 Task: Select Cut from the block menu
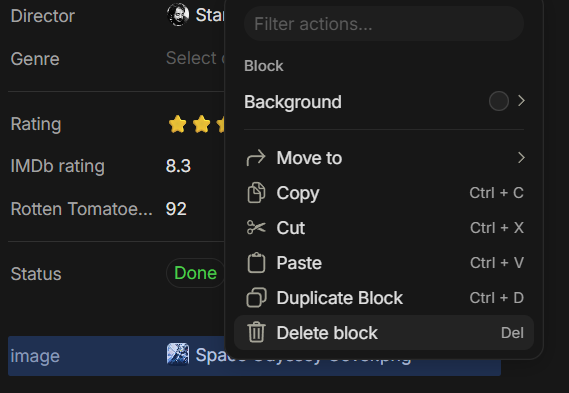384,228
